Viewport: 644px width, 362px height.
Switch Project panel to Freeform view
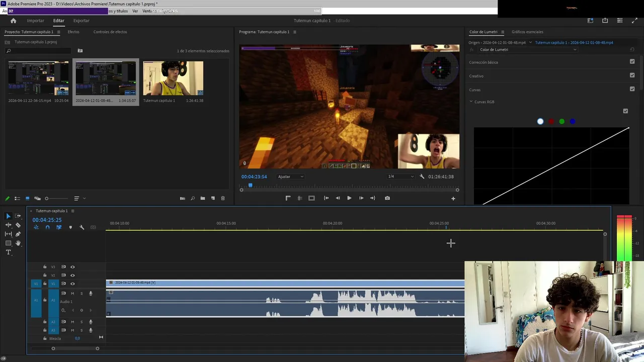pos(37,199)
